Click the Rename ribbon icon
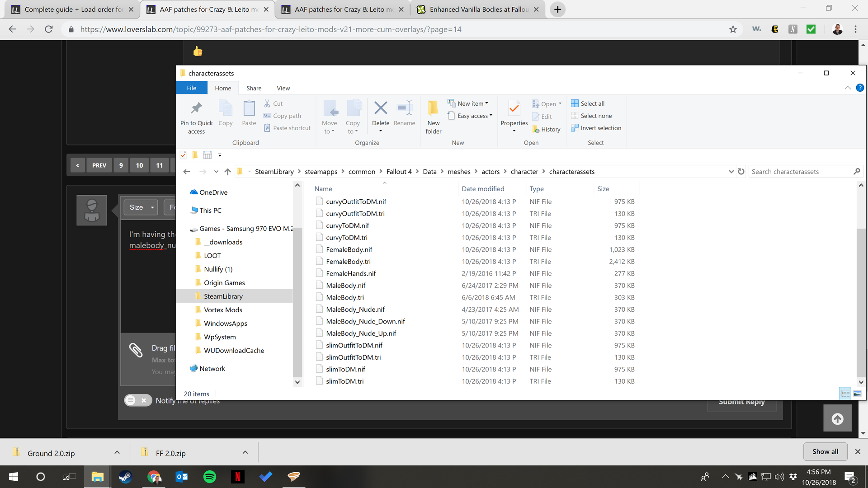The image size is (868, 488). (x=404, y=108)
